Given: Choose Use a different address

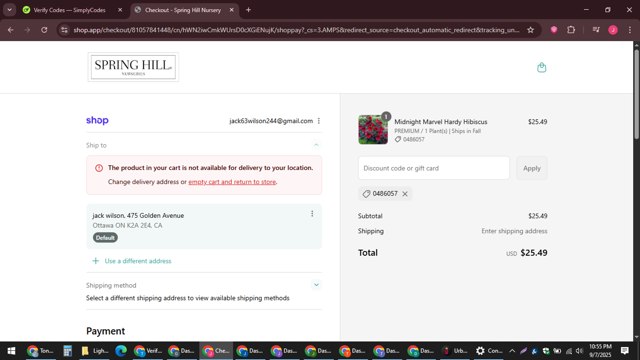Looking at the screenshot, I should (138, 261).
